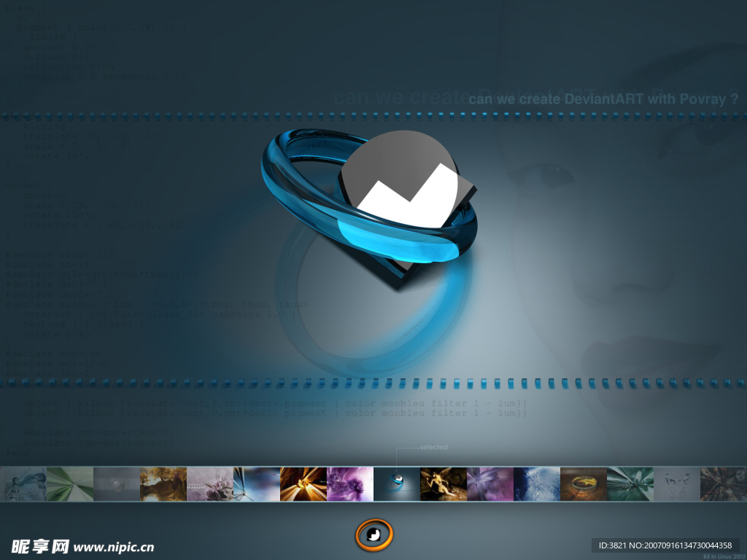Open the blue and white beams thumbnail
Screen dimensions: 747x560
pyautogui.click(x=257, y=484)
